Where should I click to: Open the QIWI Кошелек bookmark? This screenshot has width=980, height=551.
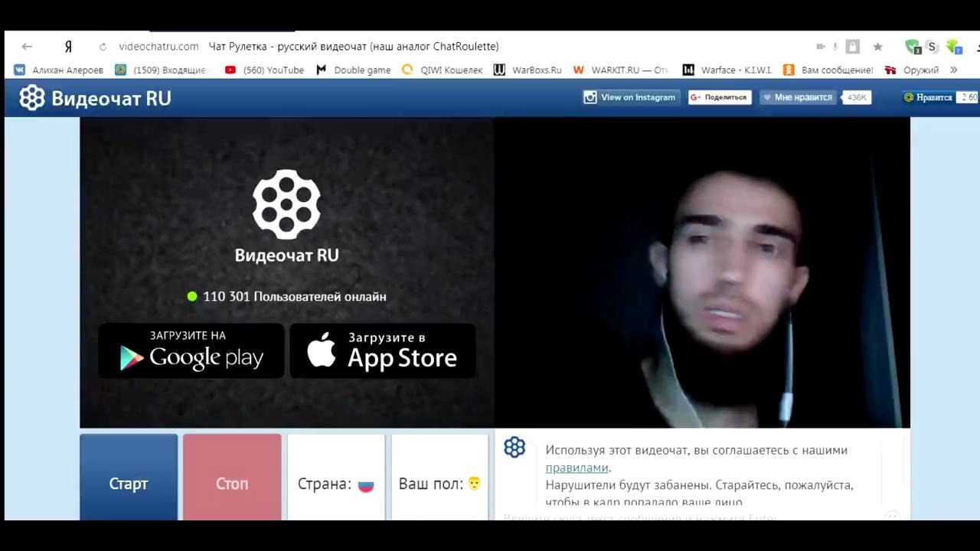[442, 70]
